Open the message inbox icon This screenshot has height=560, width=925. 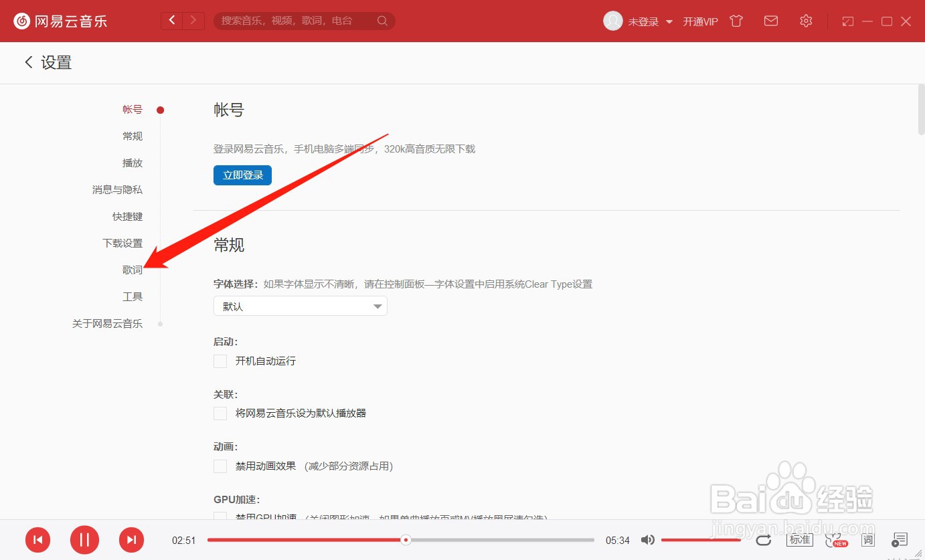[x=770, y=21]
